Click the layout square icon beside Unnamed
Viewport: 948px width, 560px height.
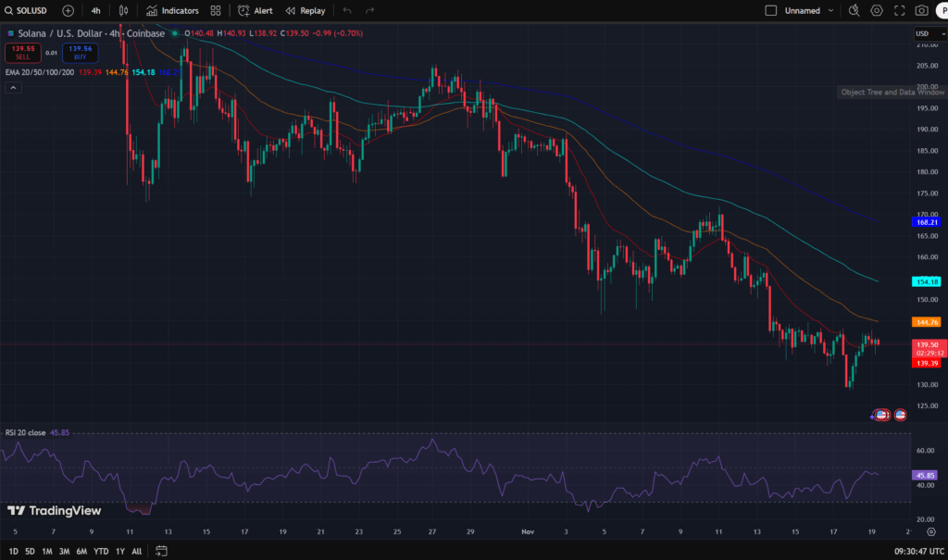(x=771, y=11)
